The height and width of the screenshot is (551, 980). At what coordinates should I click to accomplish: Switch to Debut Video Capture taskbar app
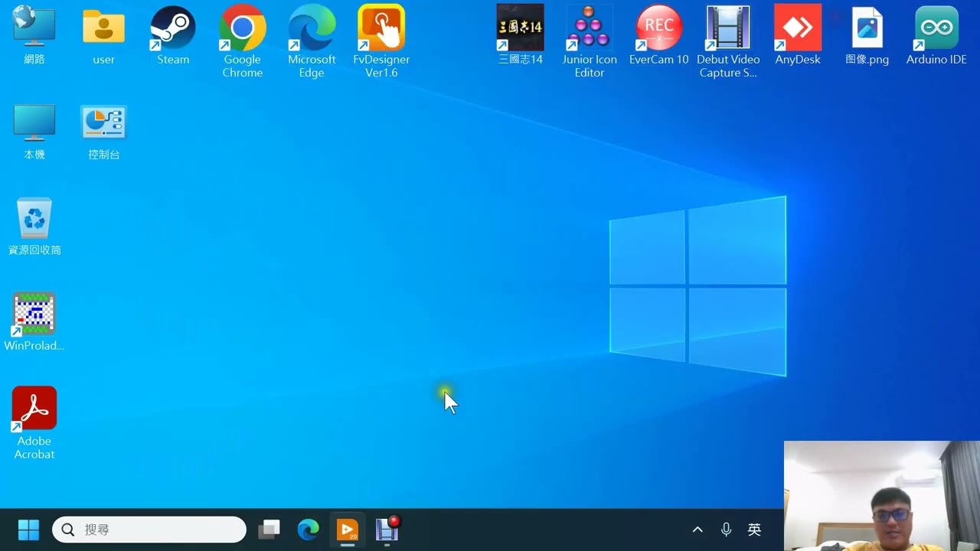[x=387, y=530]
